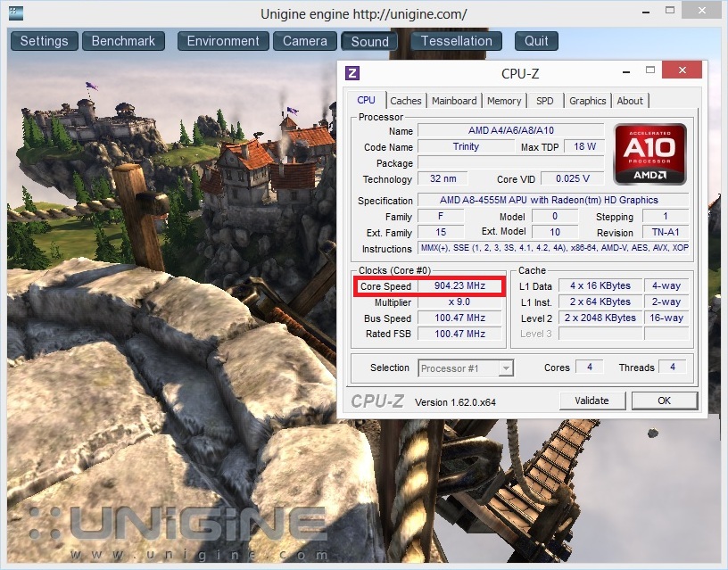Click the 16-way Level 2 associativity value
Image resolution: width=728 pixels, height=570 pixels.
click(x=666, y=318)
